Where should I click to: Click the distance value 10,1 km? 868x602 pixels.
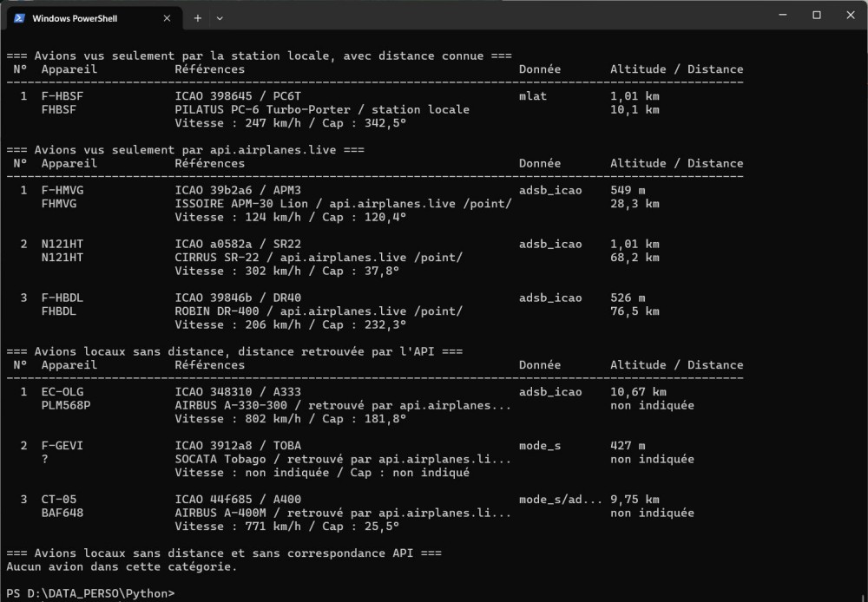coord(635,109)
